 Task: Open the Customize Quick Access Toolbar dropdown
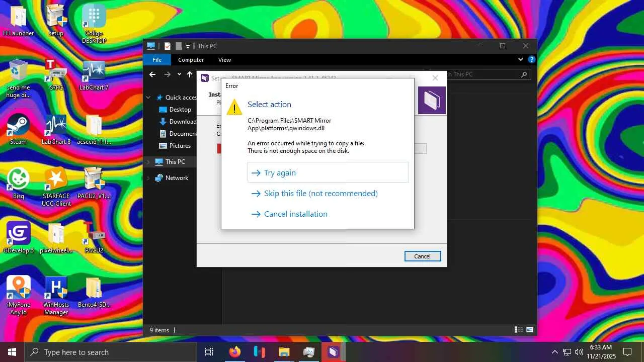188,46
